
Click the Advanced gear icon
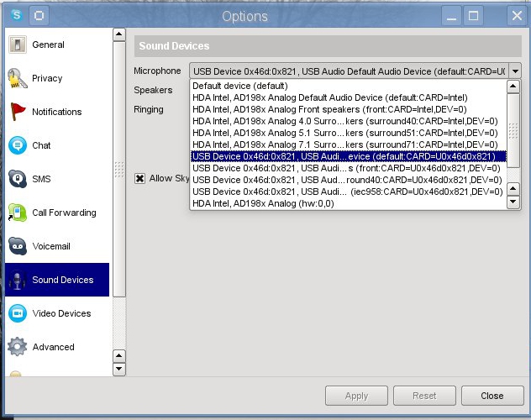click(x=18, y=347)
